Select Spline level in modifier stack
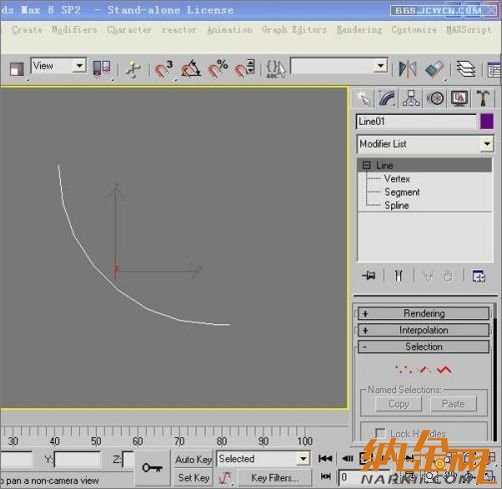 click(x=397, y=205)
